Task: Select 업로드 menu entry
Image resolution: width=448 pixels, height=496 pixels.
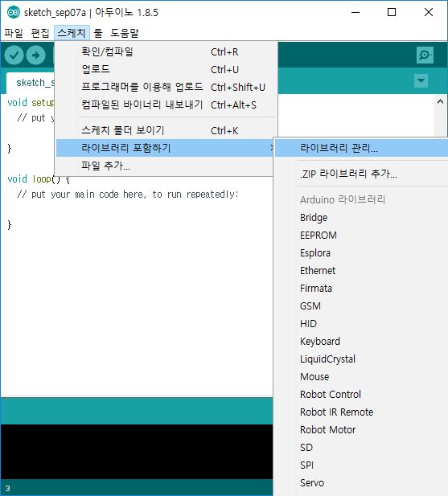Action: coord(166,69)
